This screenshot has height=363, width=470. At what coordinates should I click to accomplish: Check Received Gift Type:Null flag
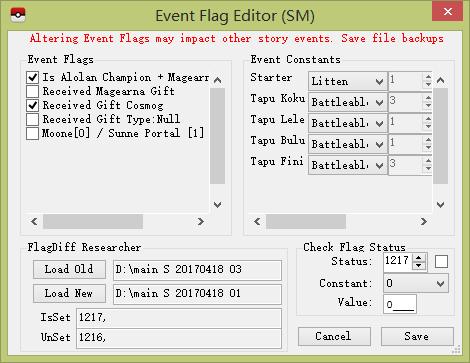point(33,119)
